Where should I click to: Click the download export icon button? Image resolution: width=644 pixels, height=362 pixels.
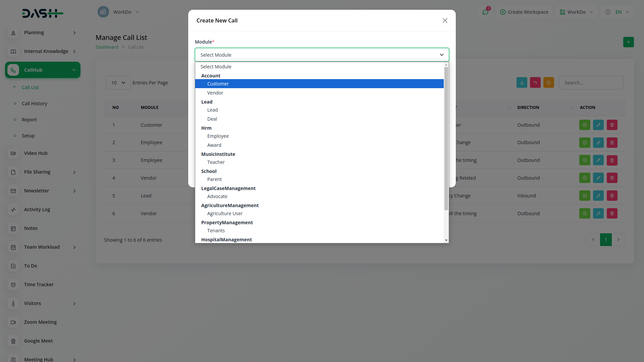[x=522, y=83]
